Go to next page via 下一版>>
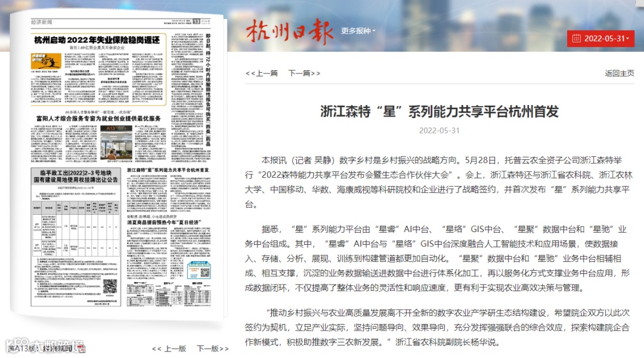Image resolution: width=644 pixels, height=358 pixels. coord(213,348)
